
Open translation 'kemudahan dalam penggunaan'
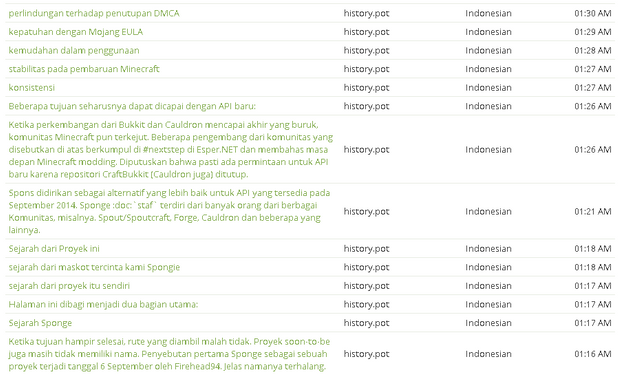click(x=74, y=51)
